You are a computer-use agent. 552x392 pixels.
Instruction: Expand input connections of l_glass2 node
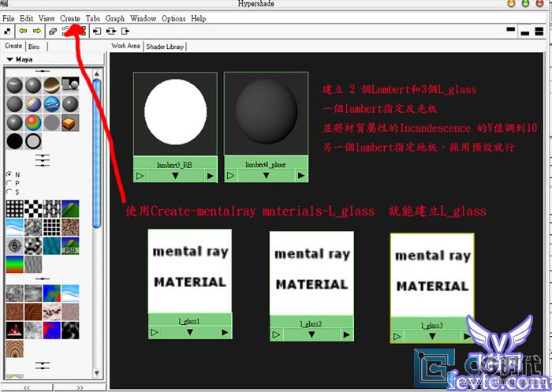tap(276, 334)
